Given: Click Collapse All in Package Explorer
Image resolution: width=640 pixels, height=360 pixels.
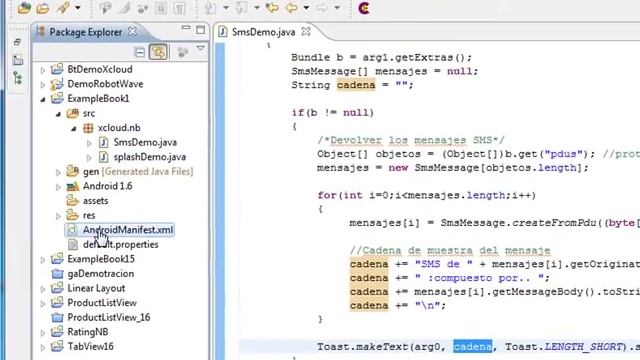Looking at the screenshot, I should 140,52.
